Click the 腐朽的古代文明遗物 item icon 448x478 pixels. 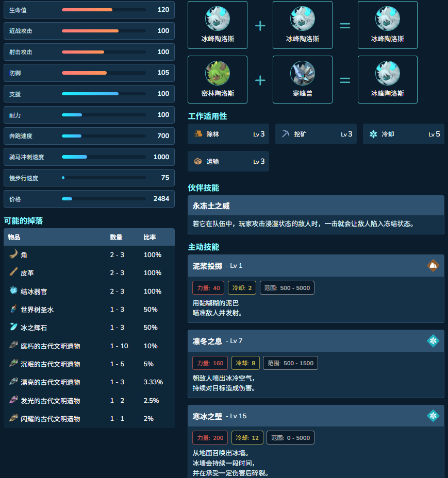click(x=13, y=345)
